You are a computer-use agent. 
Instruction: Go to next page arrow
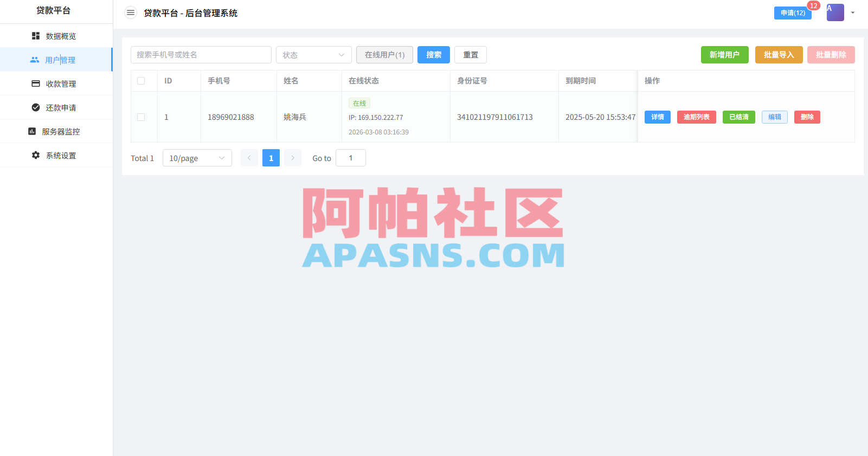[x=293, y=158]
